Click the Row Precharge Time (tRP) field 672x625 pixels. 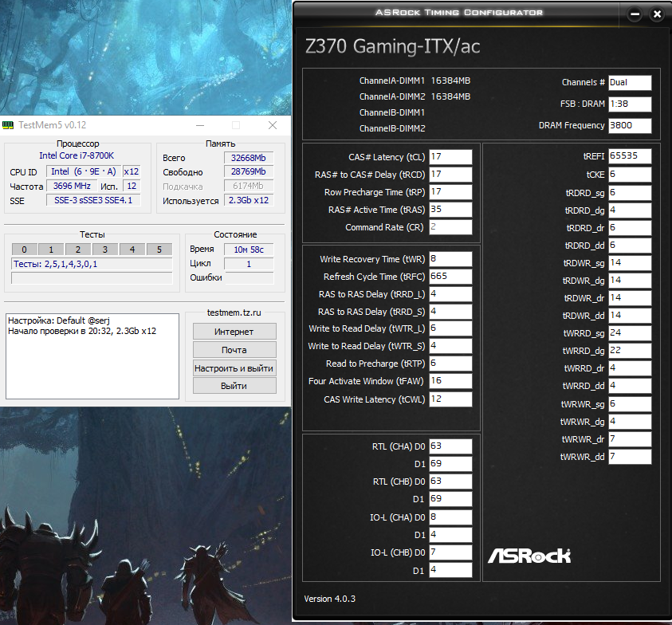click(x=450, y=191)
